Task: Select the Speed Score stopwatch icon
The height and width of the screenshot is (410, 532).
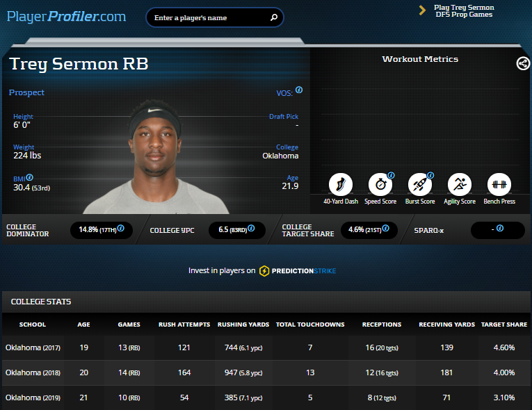Action: [x=380, y=185]
